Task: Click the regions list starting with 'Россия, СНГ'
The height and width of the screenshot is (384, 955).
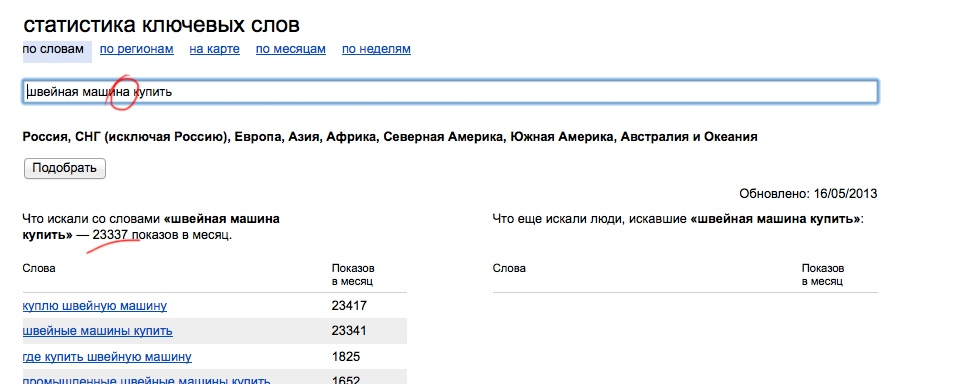Action: coord(390,137)
